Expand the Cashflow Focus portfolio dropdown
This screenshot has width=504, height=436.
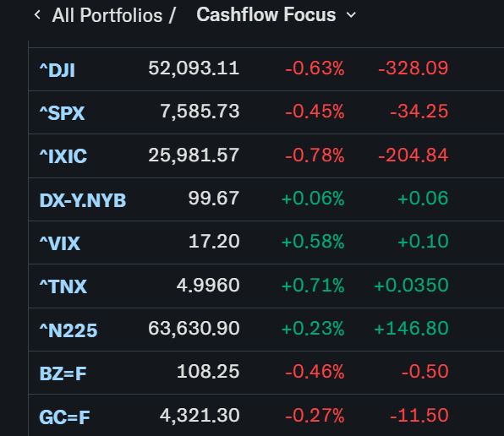tap(277, 14)
